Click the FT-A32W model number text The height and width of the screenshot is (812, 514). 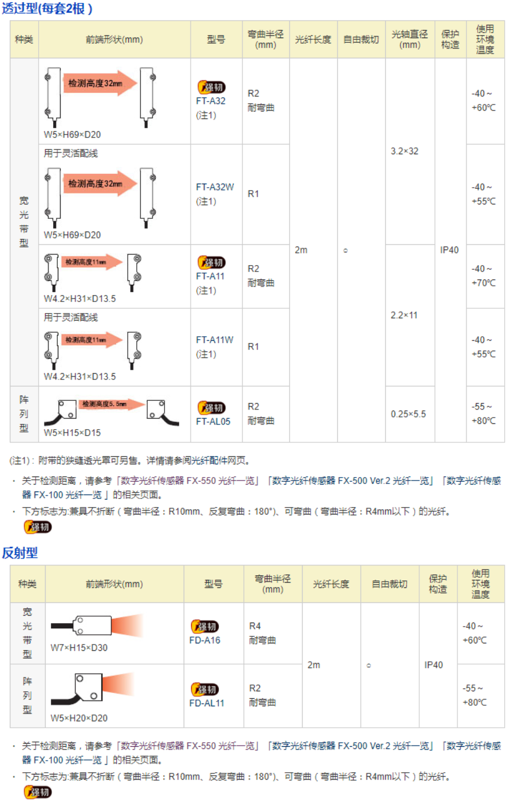tap(215, 187)
